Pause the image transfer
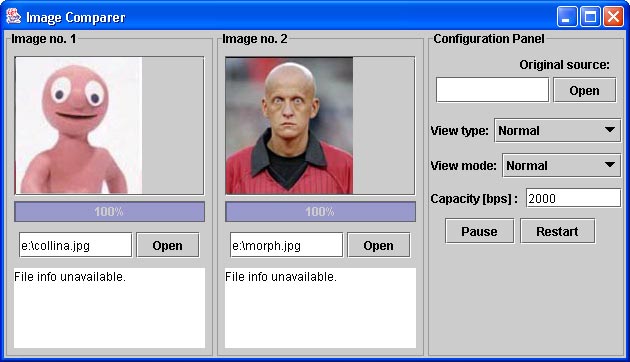This screenshot has height=362, width=630. point(479,231)
